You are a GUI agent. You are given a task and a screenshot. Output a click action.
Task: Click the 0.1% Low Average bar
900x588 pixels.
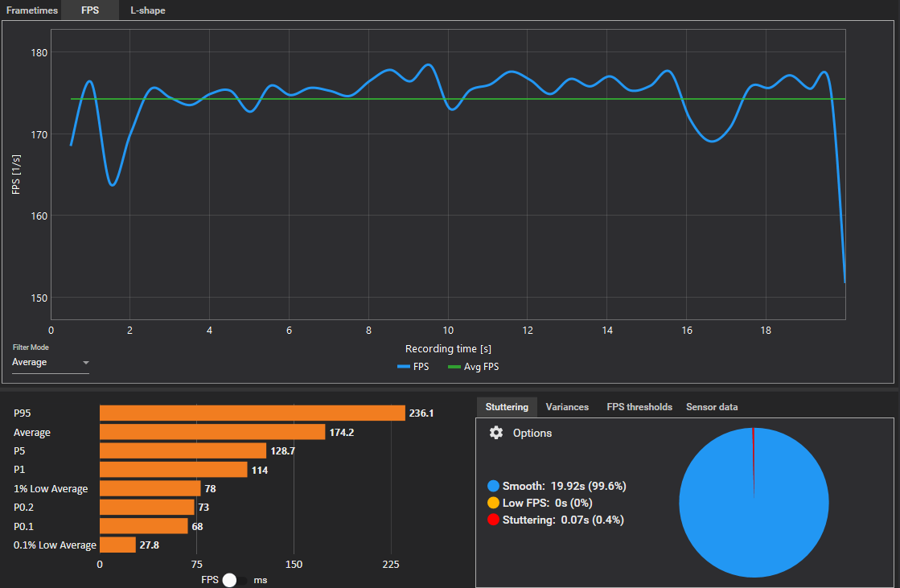(117, 545)
